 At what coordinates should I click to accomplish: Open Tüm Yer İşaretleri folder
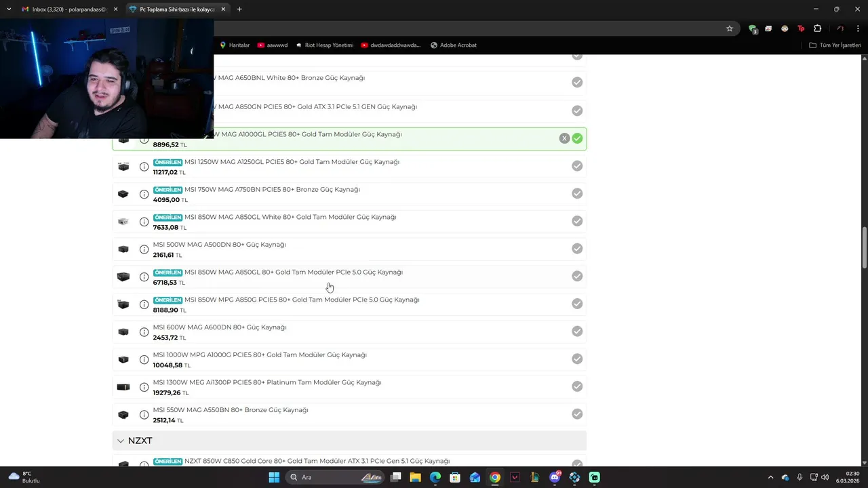(835, 45)
